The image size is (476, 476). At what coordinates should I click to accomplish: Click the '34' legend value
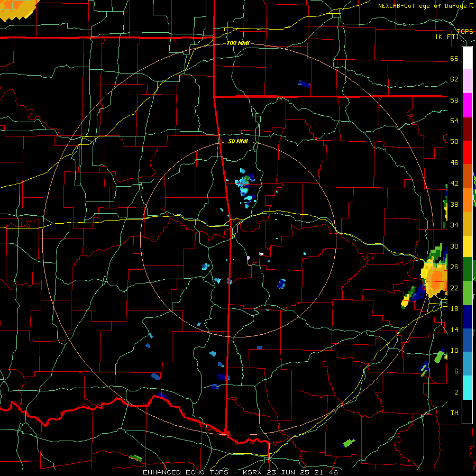click(x=454, y=225)
